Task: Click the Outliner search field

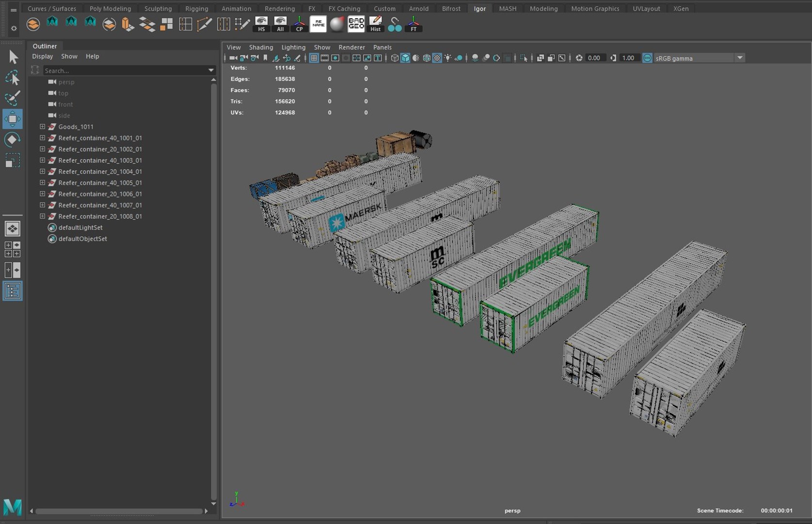Action: pos(125,70)
